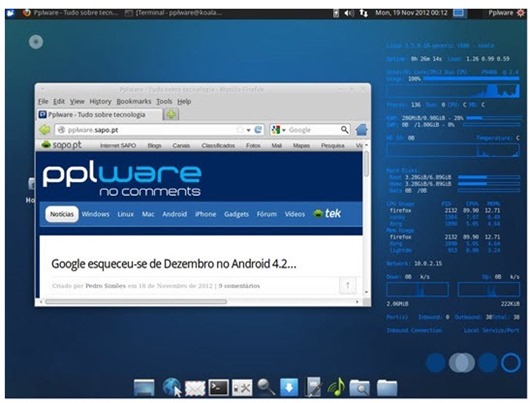This screenshot has height=403, width=530.
Task: Click the magnifier search button in the search box
Action: [344, 130]
